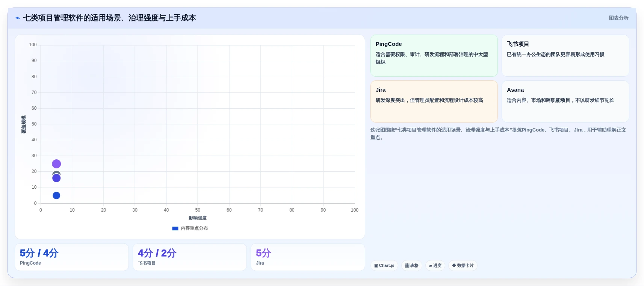
Task: Select the Asana description card
Action: (x=565, y=101)
